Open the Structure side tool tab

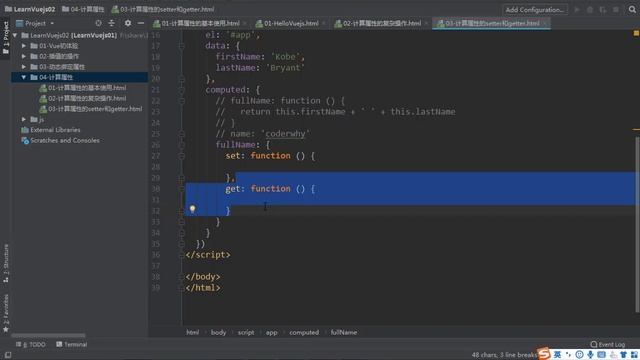(x=6, y=263)
